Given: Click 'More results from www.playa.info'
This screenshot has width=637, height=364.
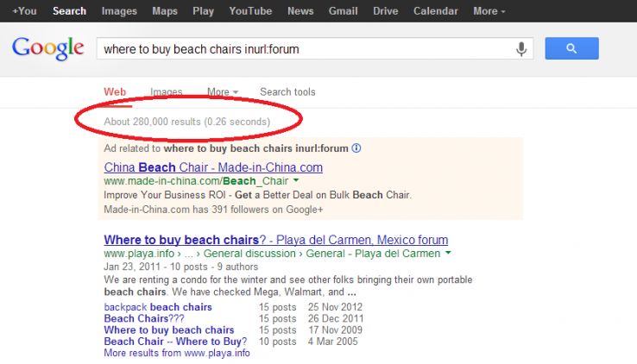Looking at the screenshot, I should point(177,353).
